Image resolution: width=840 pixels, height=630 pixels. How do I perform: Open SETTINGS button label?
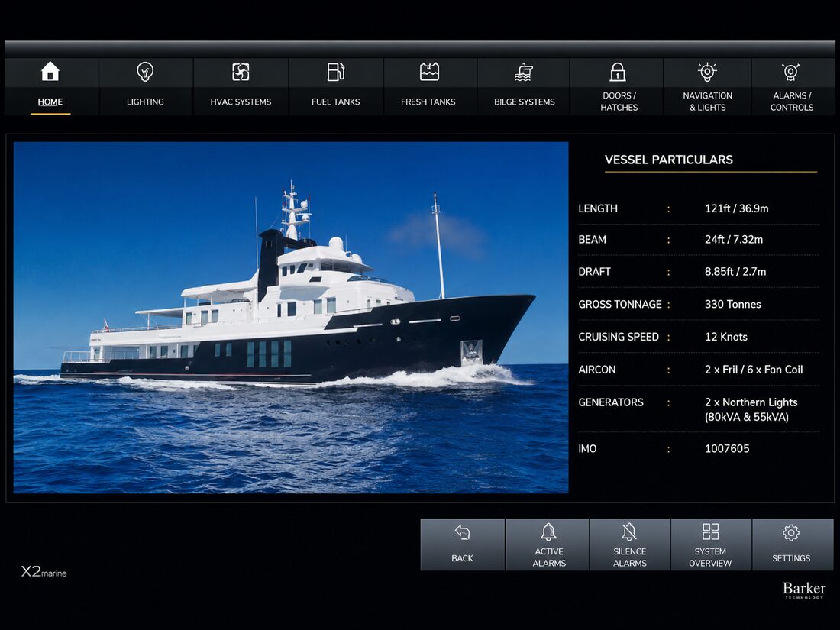[791, 558]
